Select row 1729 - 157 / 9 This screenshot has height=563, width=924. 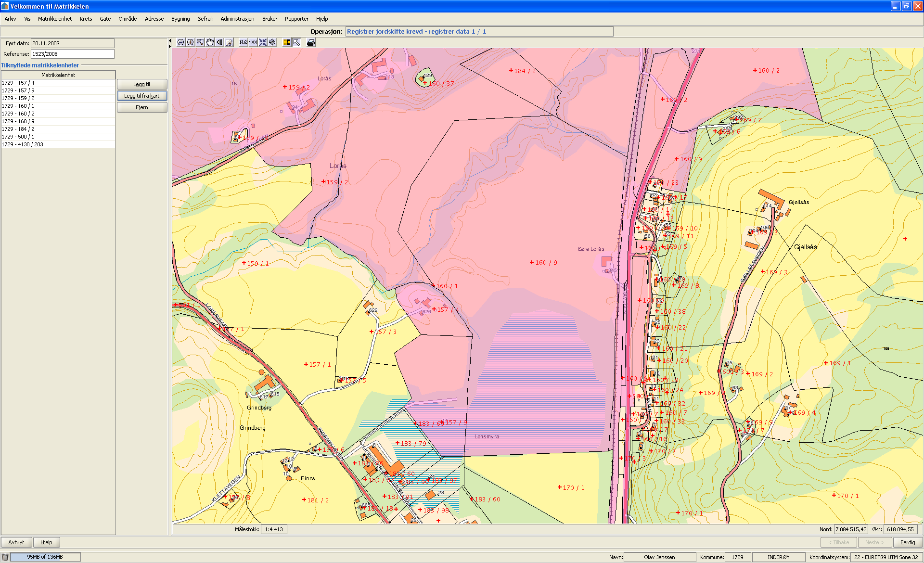(x=58, y=90)
